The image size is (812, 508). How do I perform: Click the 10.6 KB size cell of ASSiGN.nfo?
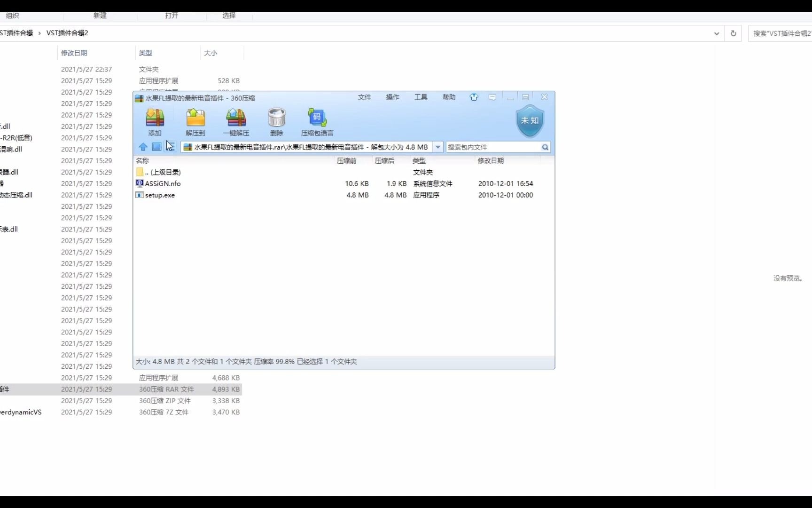pos(357,183)
